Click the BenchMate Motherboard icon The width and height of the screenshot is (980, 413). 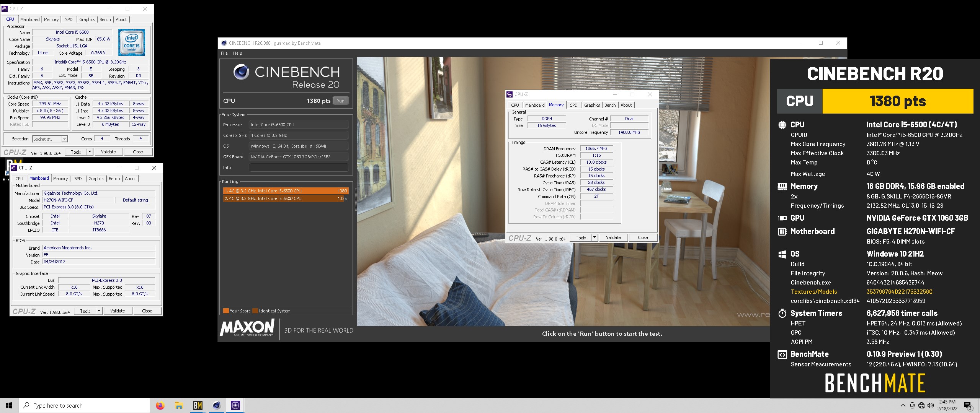coord(782,231)
